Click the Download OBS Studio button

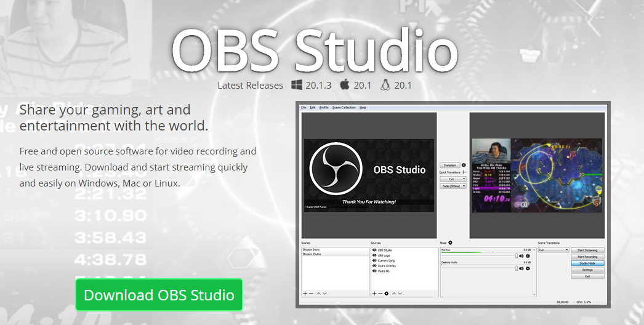159,295
